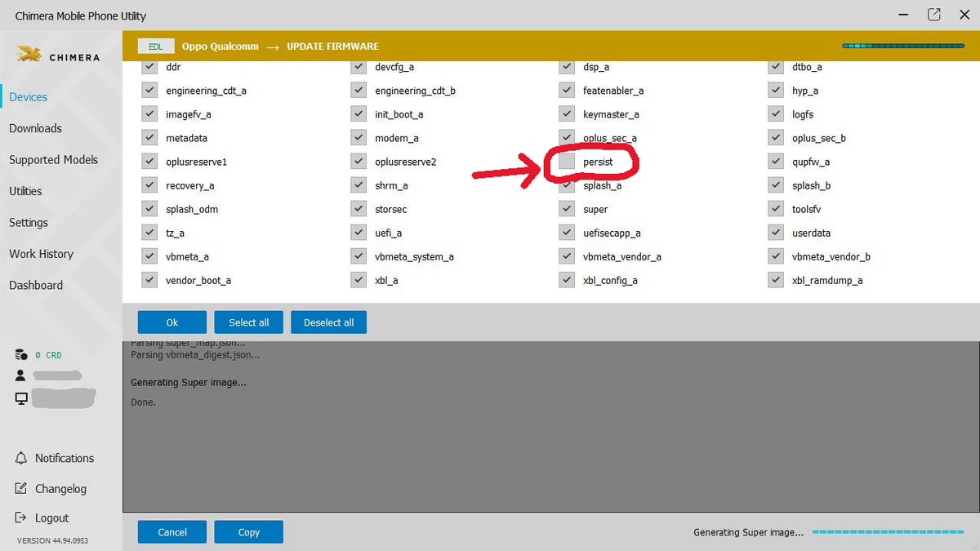The image size is (980, 551).
Task: Enable the persist partition checkbox
Action: 567,162
